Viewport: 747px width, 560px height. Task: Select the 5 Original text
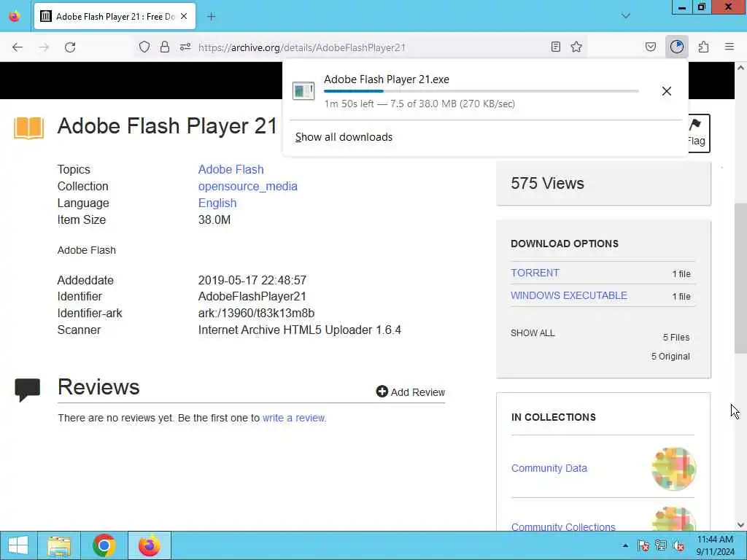click(x=670, y=356)
